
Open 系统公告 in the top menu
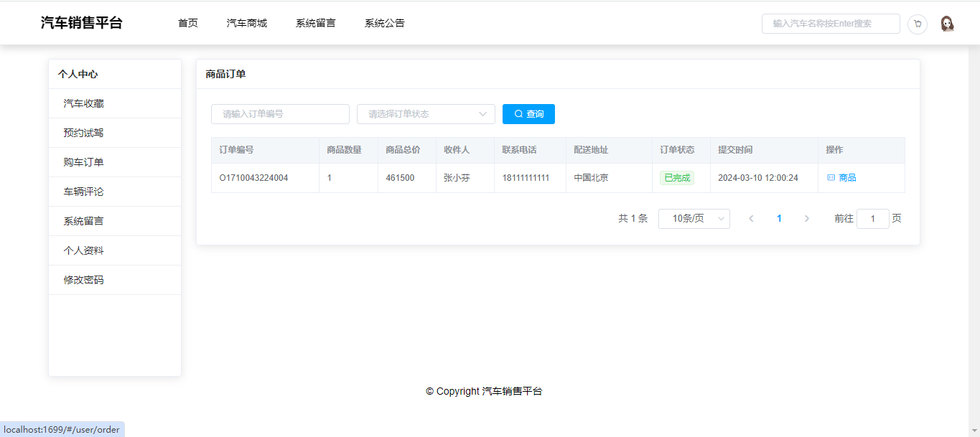click(385, 23)
